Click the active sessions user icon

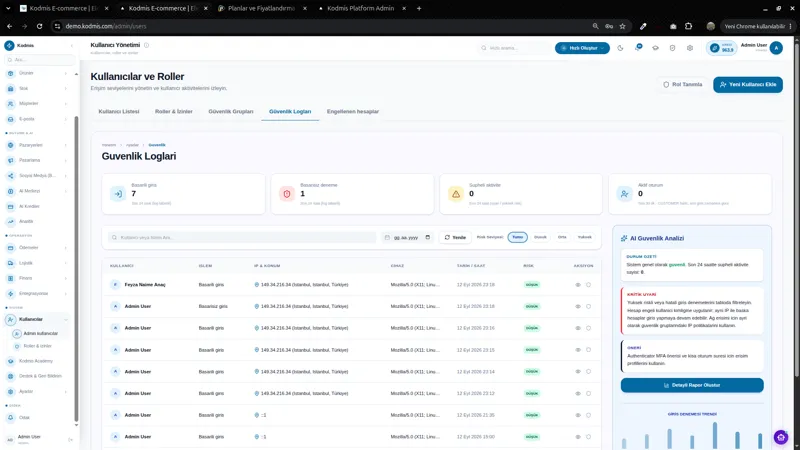(x=624, y=194)
